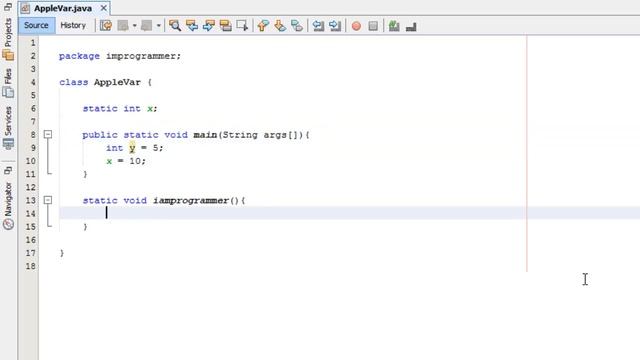Click the 'package' keyword on line 2
640x360 pixels.
coord(79,56)
